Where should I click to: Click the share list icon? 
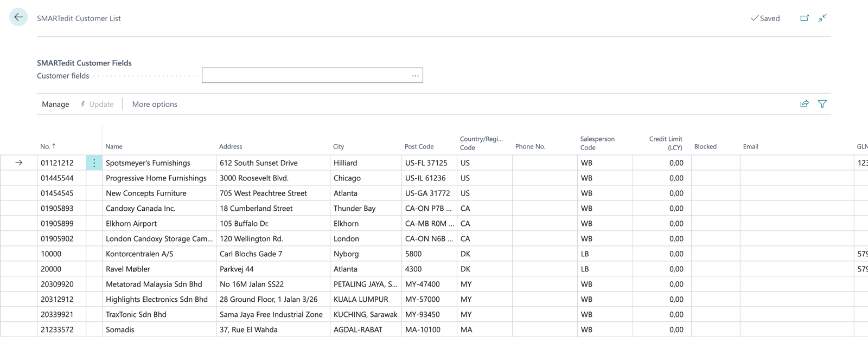pos(805,104)
